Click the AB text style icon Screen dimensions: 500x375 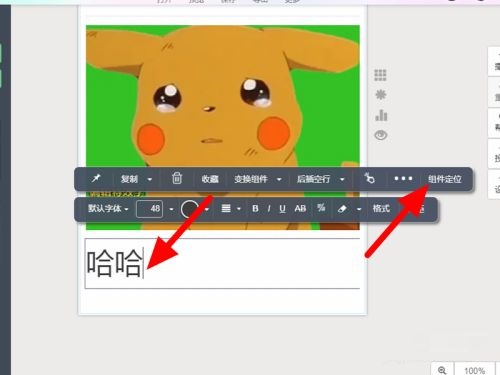(300, 209)
